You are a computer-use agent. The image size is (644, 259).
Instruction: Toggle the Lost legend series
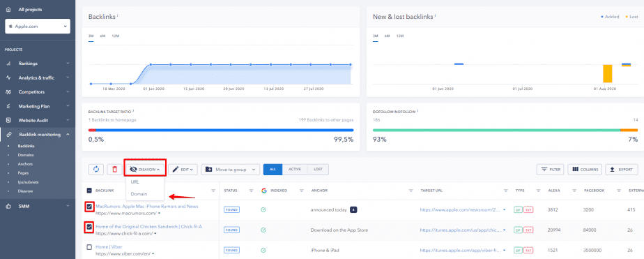pos(631,17)
